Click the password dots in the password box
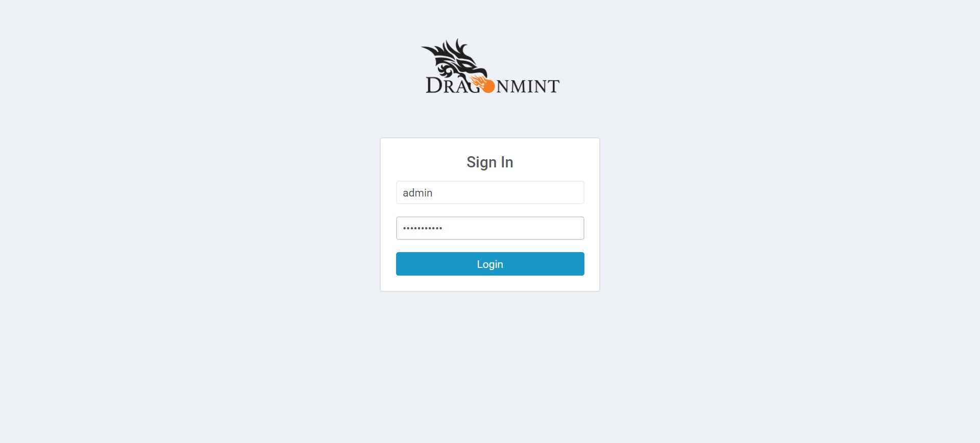Image resolution: width=980 pixels, height=443 pixels. 423,228
